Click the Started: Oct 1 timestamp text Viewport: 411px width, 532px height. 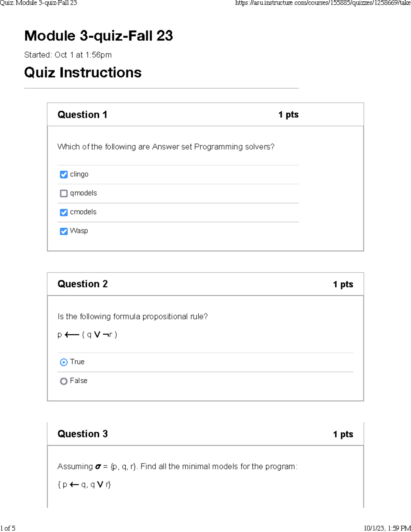tap(67, 55)
